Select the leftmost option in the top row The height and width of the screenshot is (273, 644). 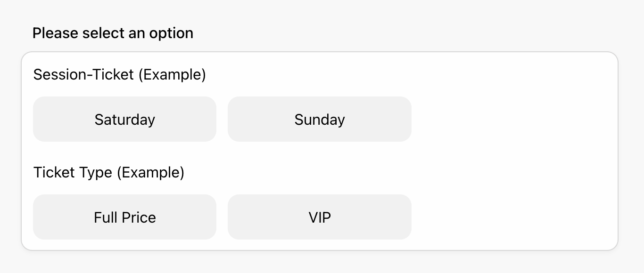[124, 119]
